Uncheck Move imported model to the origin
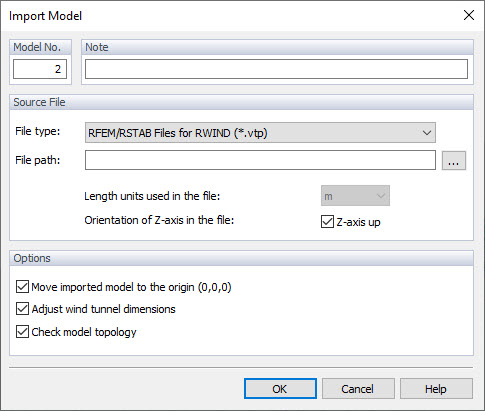This screenshot has width=485, height=411. pyautogui.click(x=22, y=287)
